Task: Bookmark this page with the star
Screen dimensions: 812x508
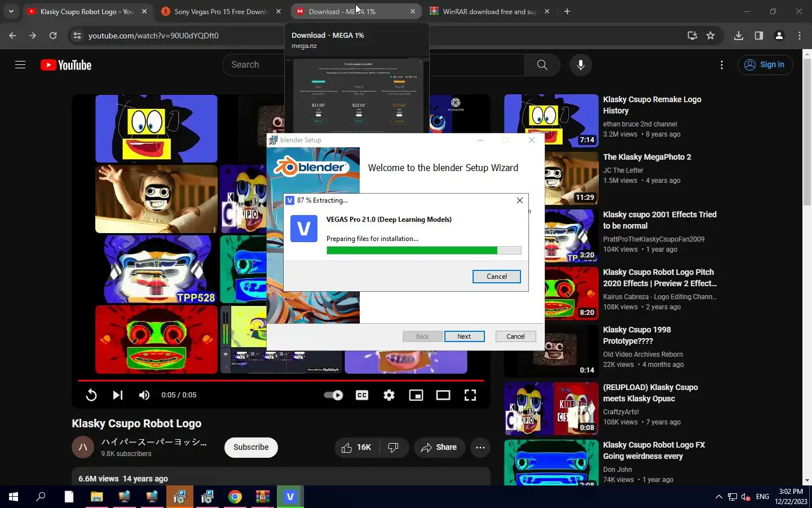Action: pyautogui.click(x=710, y=36)
